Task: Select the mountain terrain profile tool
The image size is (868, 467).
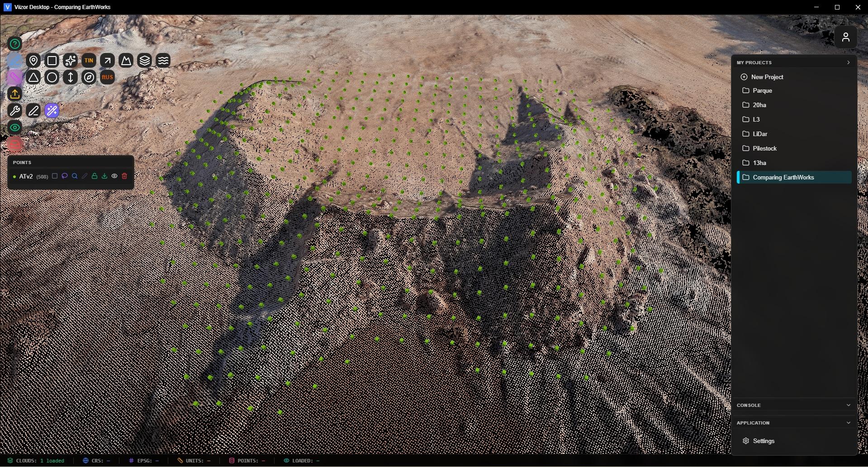Action: pyautogui.click(x=126, y=60)
